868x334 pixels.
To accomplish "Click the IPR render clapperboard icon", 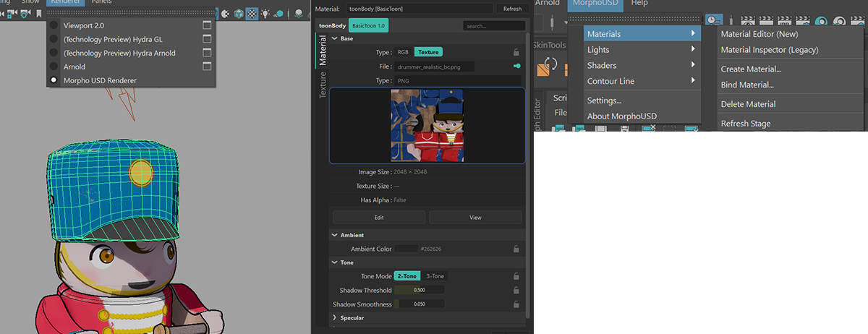I will 784,20.
